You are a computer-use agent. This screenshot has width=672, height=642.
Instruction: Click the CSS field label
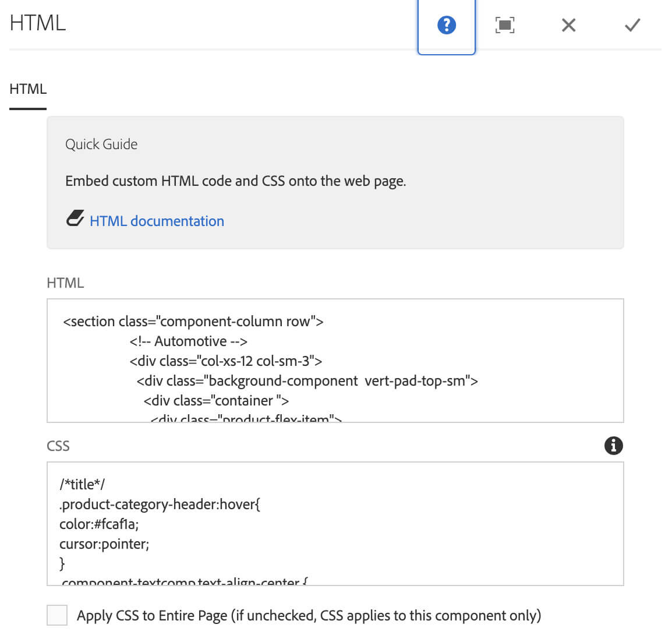[58, 446]
